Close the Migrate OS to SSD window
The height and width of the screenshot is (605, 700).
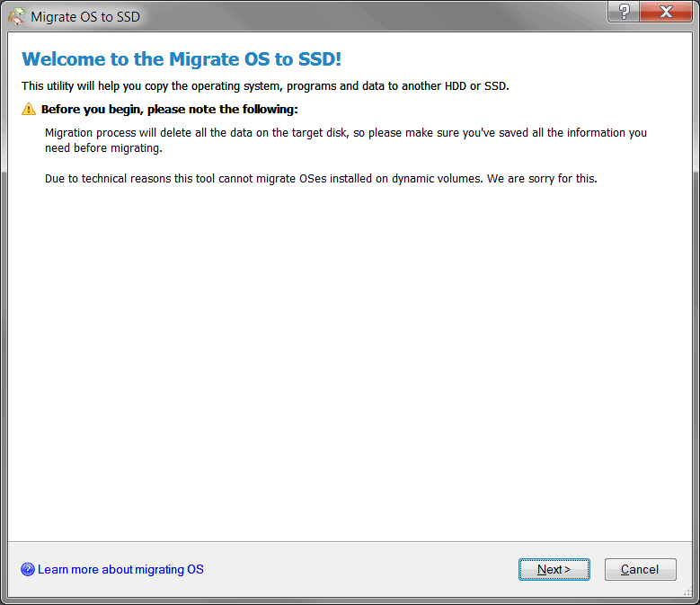click(666, 11)
